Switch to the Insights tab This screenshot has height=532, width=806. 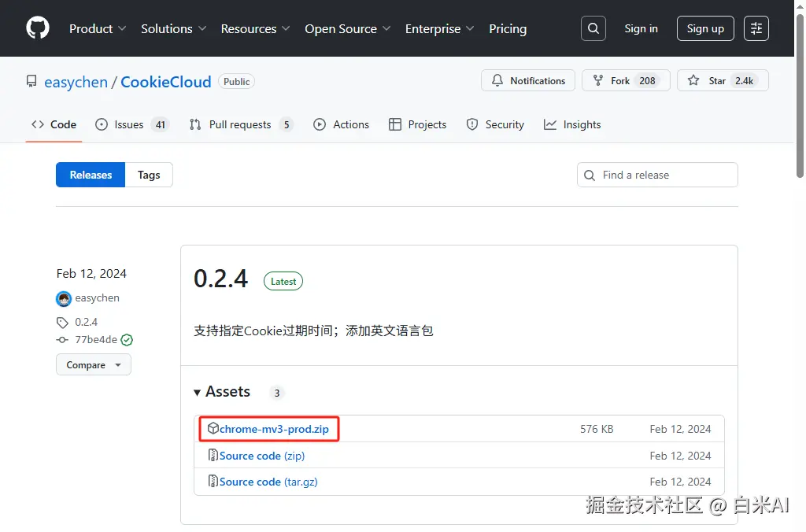[x=573, y=124]
